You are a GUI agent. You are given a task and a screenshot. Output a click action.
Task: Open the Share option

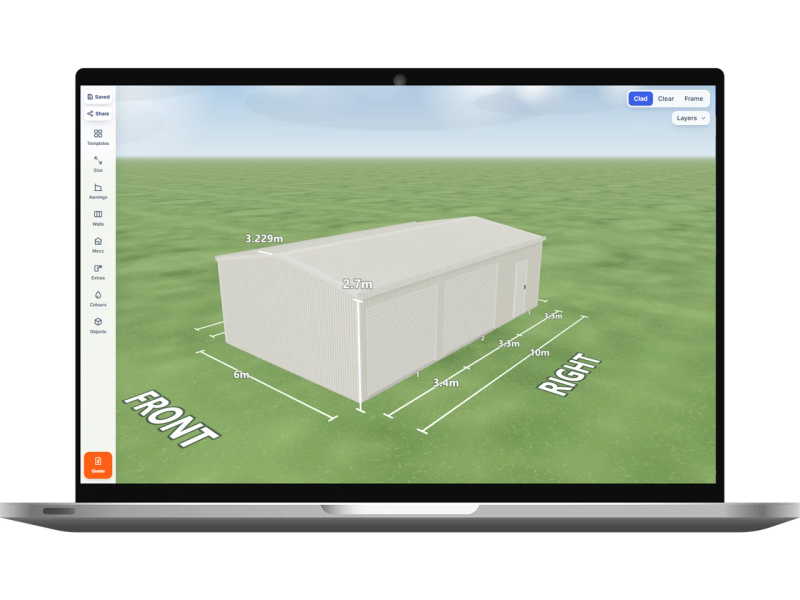[x=98, y=113]
